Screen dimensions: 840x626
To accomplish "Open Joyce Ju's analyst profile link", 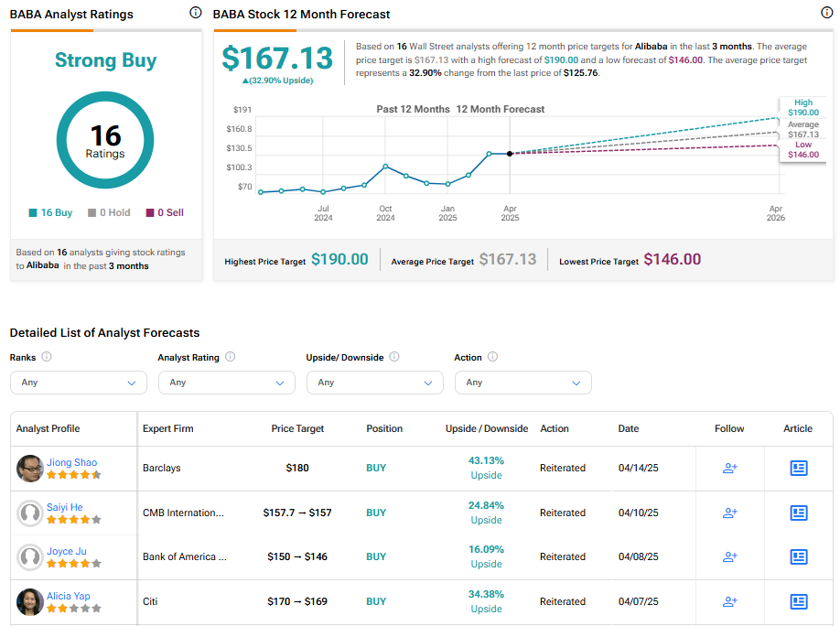I will [67, 551].
